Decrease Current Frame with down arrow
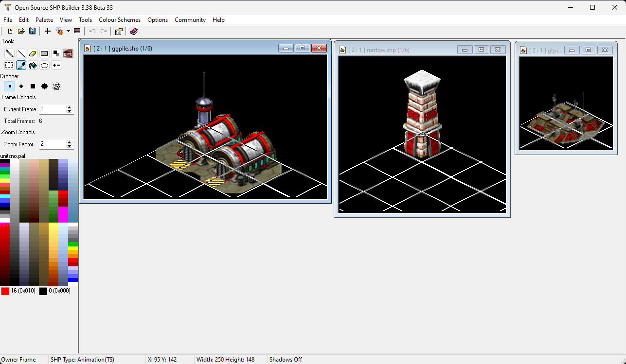The image size is (626, 364). point(69,111)
